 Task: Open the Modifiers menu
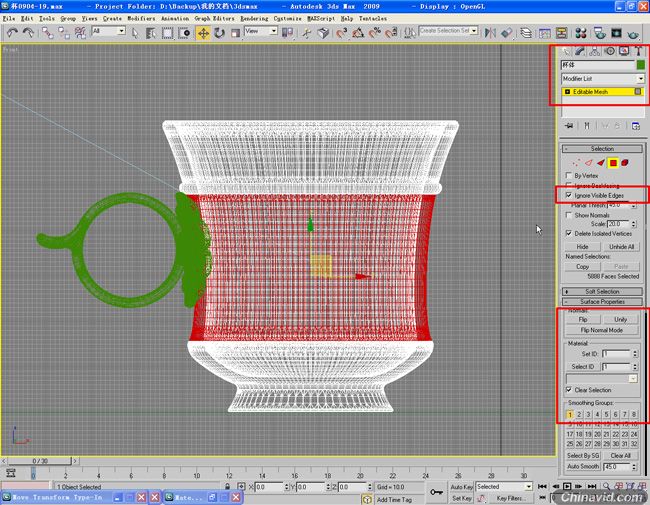click(141, 19)
